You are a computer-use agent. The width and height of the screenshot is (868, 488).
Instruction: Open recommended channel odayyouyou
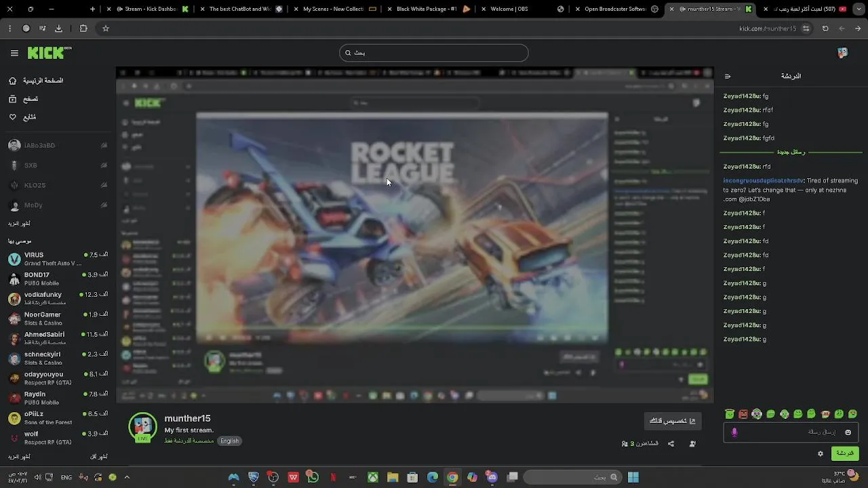[58, 378]
